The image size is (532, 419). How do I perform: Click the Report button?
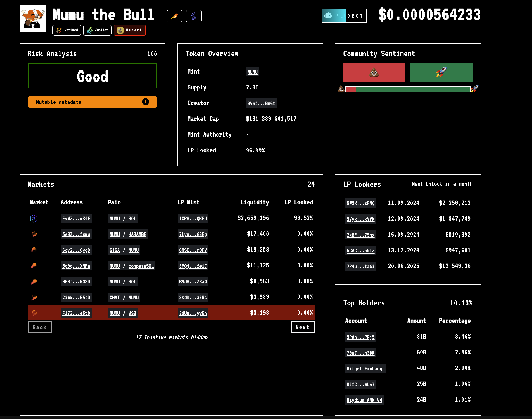[x=130, y=30]
